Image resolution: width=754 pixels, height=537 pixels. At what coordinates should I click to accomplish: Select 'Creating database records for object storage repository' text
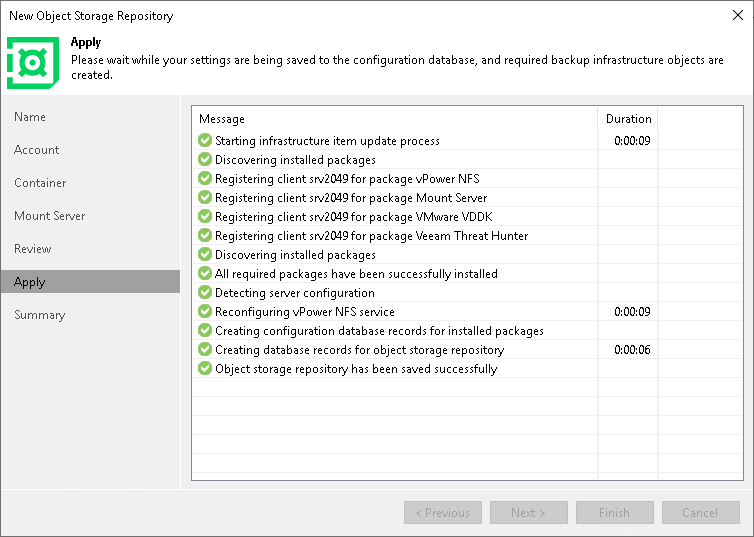[x=360, y=350]
